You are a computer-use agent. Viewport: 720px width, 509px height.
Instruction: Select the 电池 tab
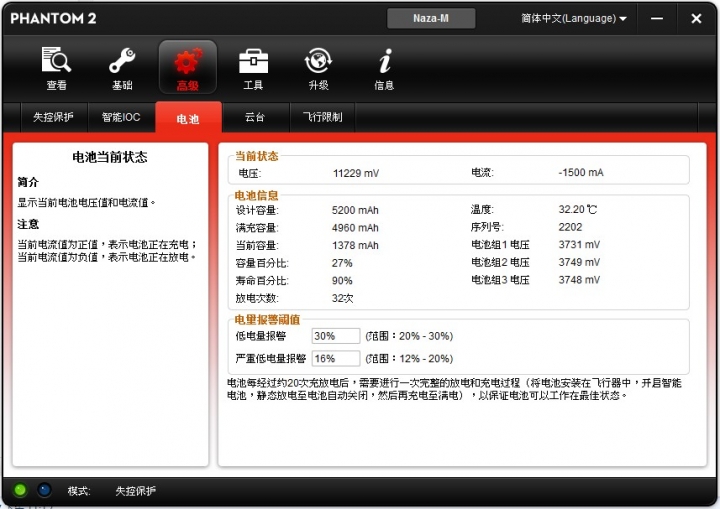coord(188,118)
